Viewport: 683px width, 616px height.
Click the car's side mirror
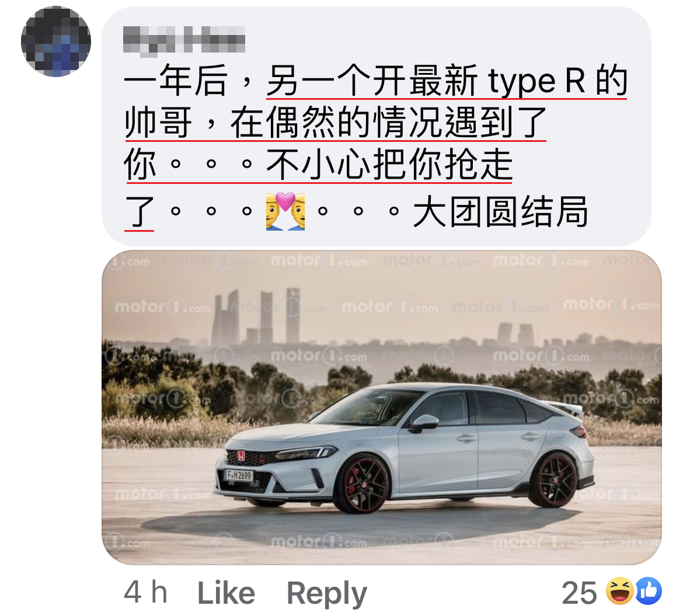(424, 423)
